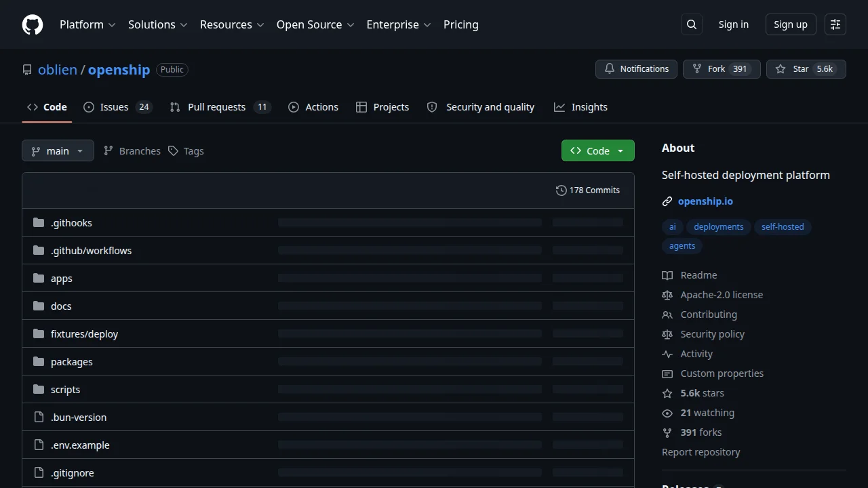Screen dimensions: 868x488
Task: Open the .bun-version file name
Action: point(79,418)
